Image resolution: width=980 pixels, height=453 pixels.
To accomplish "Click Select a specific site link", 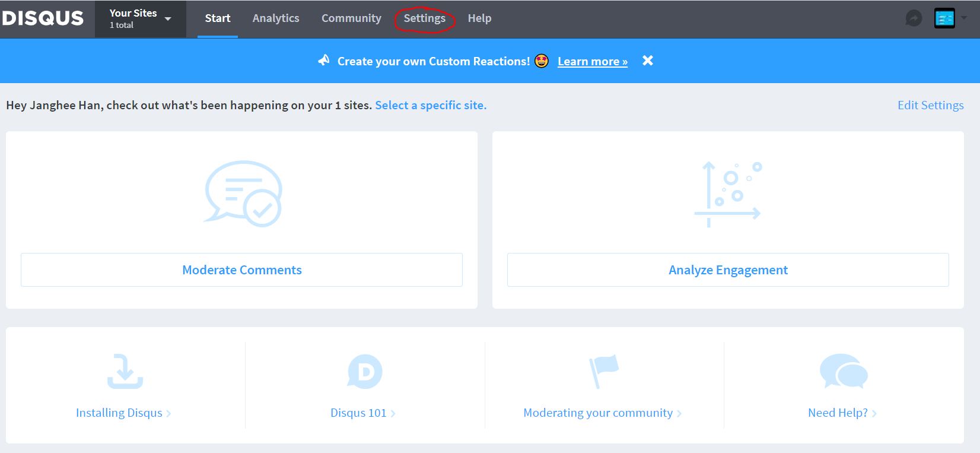I will tap(431, 105).
